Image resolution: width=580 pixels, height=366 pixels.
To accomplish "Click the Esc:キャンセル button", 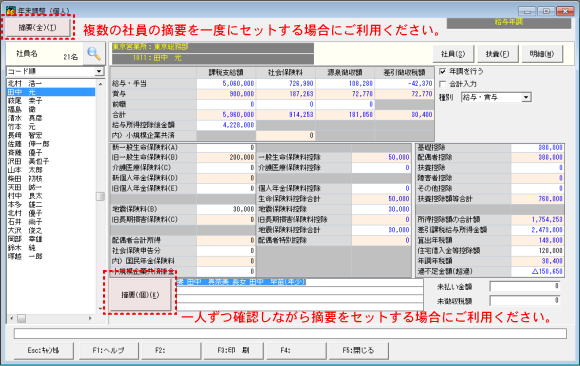I will 43,350.
